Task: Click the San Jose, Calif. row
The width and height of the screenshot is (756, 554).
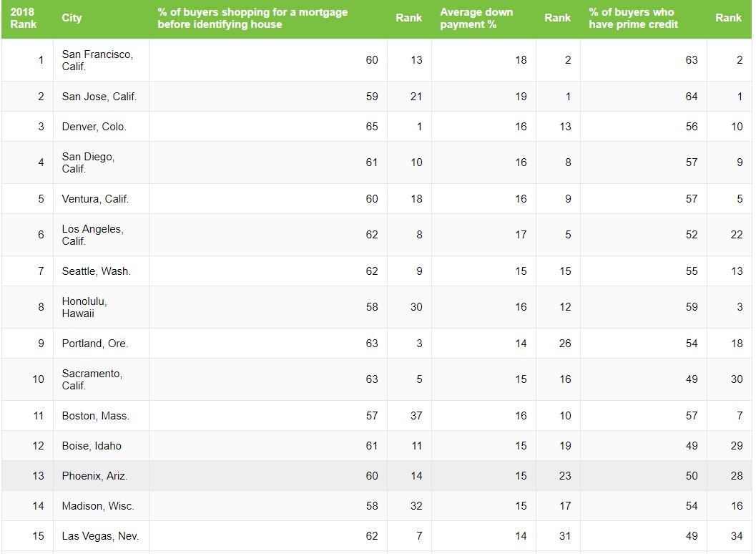Action: pos(376,97)
